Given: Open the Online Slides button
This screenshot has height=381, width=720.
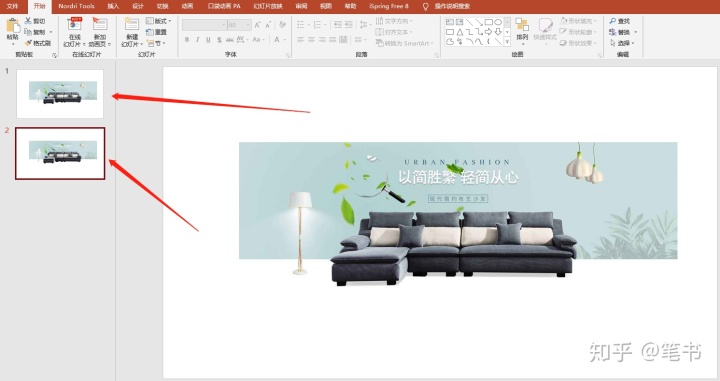Looking at the screenshot, I should [x=74, y=32].
